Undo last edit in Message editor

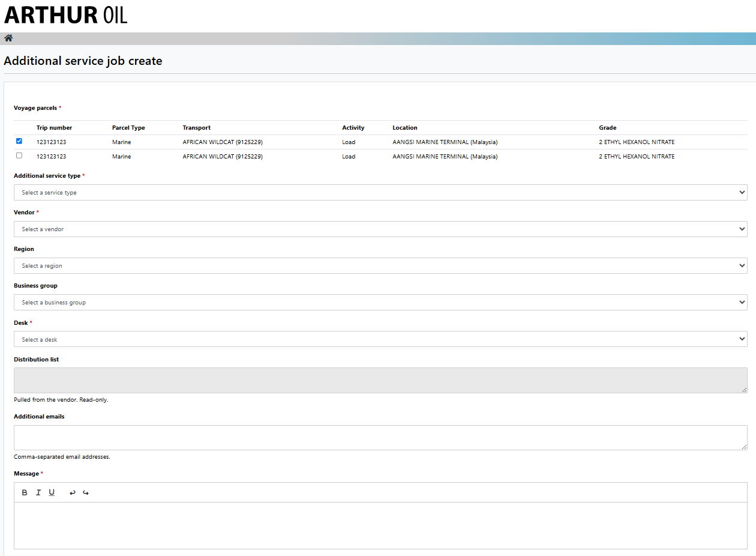pyautogui.click(x=73, y=492)
